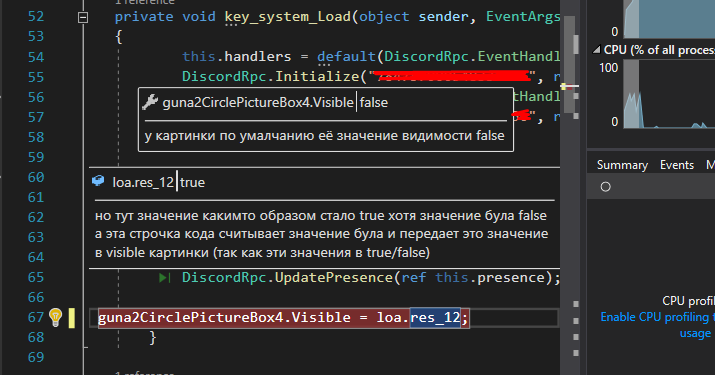Click line number 52 in the margin
Screen dimensions: 715x375
tap(36, 17)
